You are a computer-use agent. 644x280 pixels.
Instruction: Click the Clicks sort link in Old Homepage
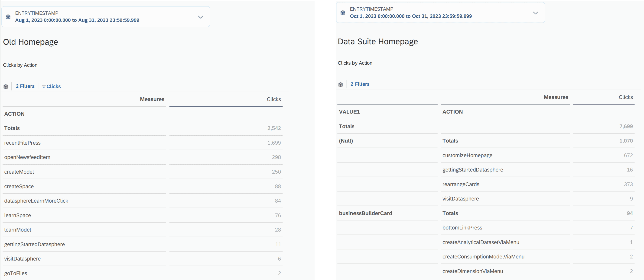coord(53,86)
